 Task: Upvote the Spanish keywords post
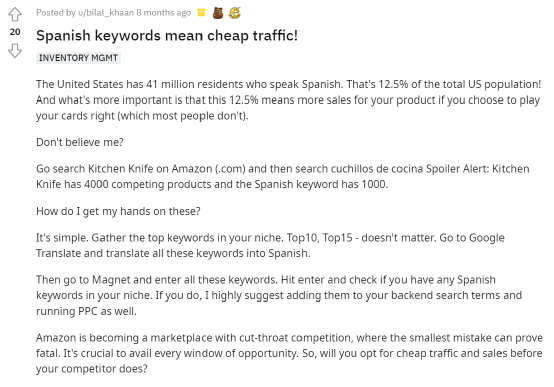15,14
